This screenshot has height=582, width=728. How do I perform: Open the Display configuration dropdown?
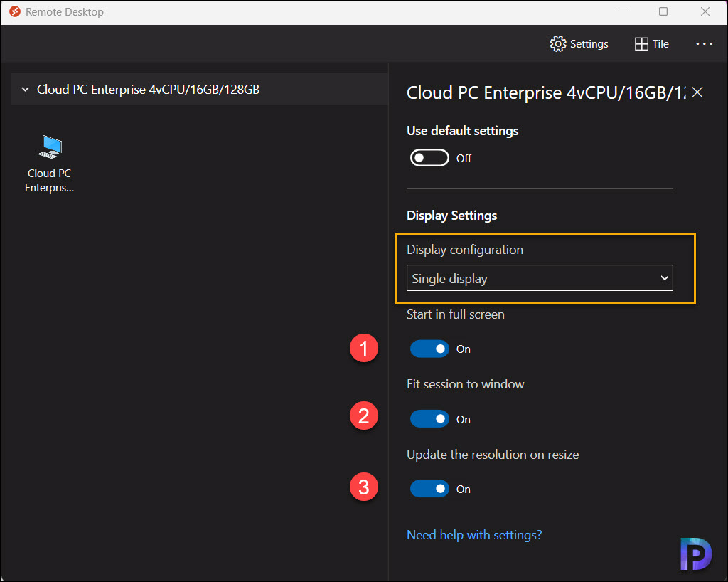click(x=540, y=278)
